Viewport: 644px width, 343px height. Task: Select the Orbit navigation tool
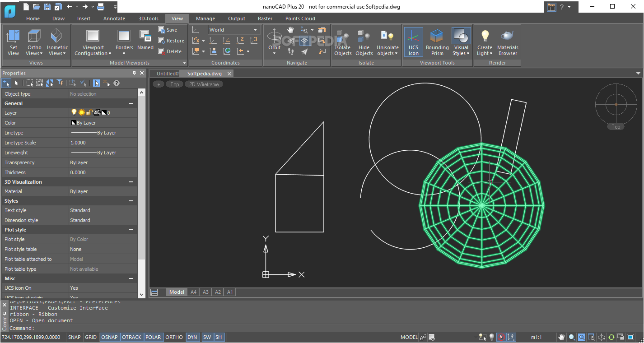[275, 41]
